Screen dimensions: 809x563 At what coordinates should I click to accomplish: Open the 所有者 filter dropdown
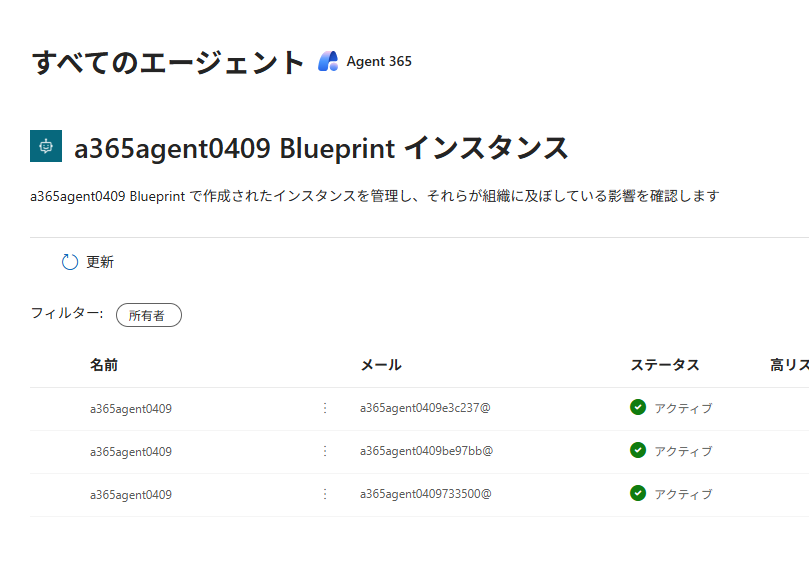pos(148,315)
